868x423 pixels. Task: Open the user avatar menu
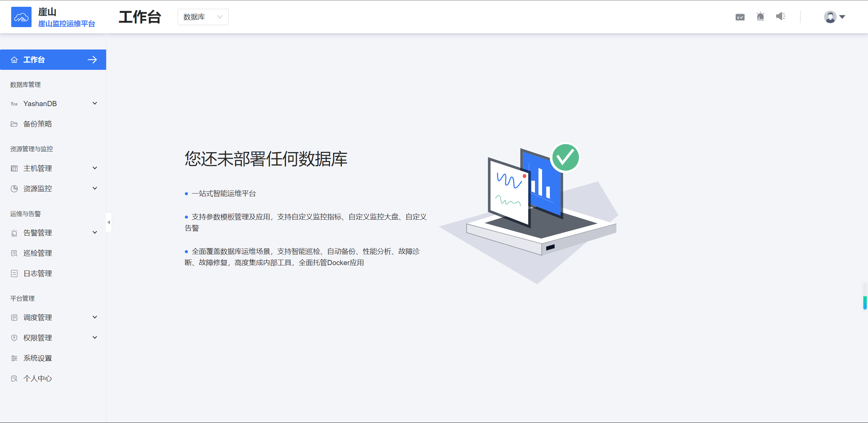click(830, 17)
